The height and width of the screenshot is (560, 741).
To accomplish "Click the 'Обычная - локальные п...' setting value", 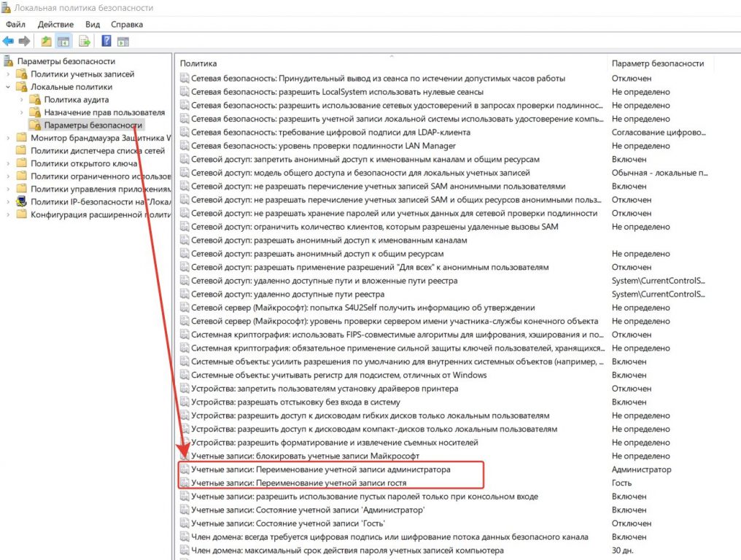I will (660, 173).
